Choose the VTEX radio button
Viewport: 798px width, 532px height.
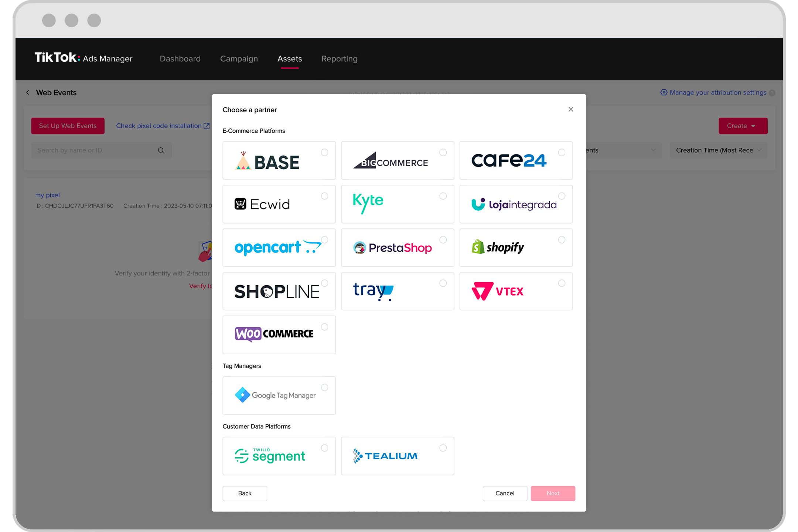click(562, 283)
